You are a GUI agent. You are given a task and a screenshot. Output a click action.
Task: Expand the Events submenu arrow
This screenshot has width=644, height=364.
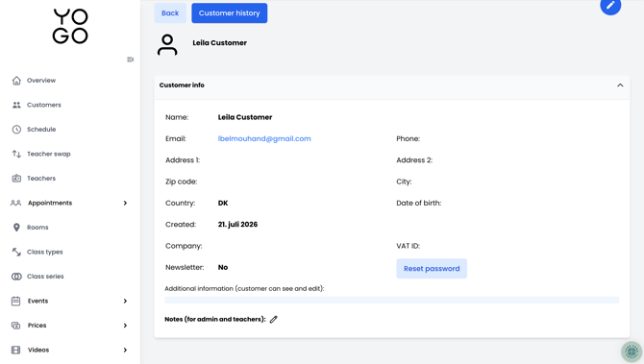pos(125,302)
